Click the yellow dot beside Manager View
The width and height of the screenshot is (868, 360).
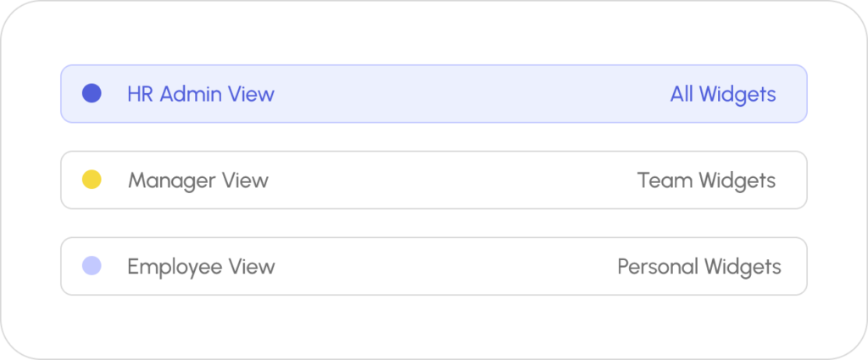[x=92, y=180]
